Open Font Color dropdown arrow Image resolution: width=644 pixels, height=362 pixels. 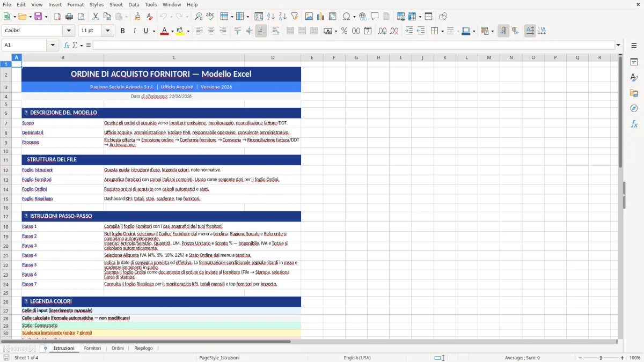[171, 31]
